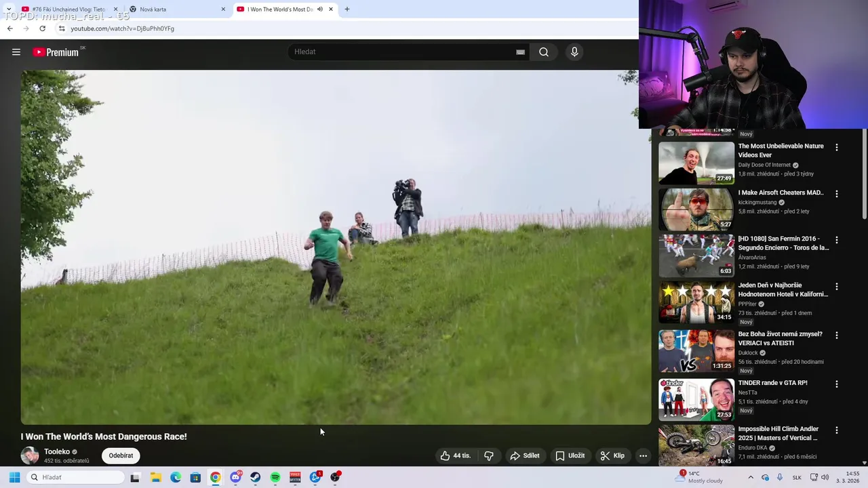
Task: Close the Nová karta tab
Action: (223, 9)
